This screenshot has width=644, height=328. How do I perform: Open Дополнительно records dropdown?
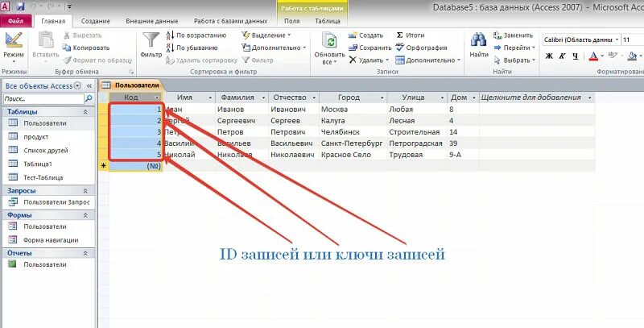pos(428,60)
